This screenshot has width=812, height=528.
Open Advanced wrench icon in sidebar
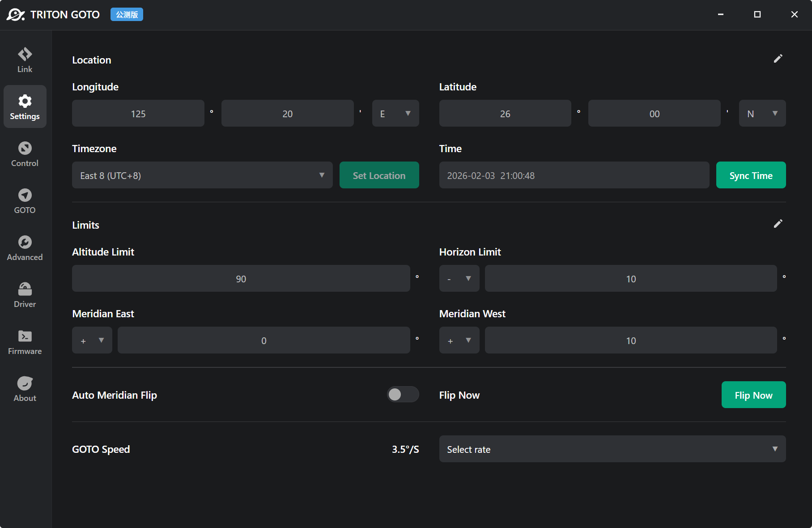click(x=25, y=243)
